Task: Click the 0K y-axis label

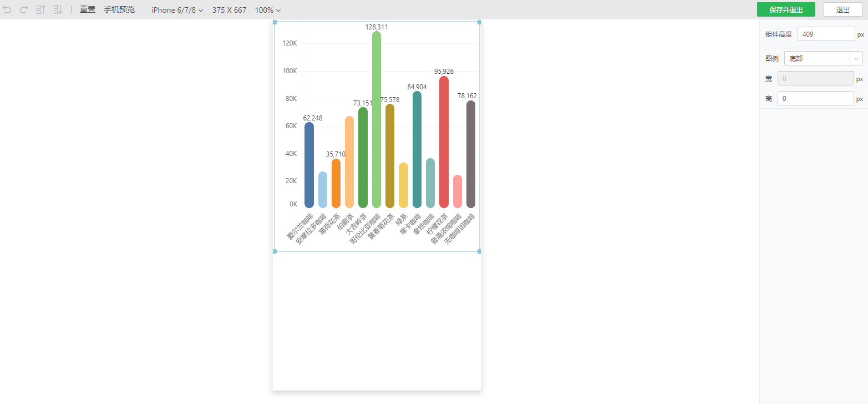Action: pyautogui.click(x=293, y=204)
